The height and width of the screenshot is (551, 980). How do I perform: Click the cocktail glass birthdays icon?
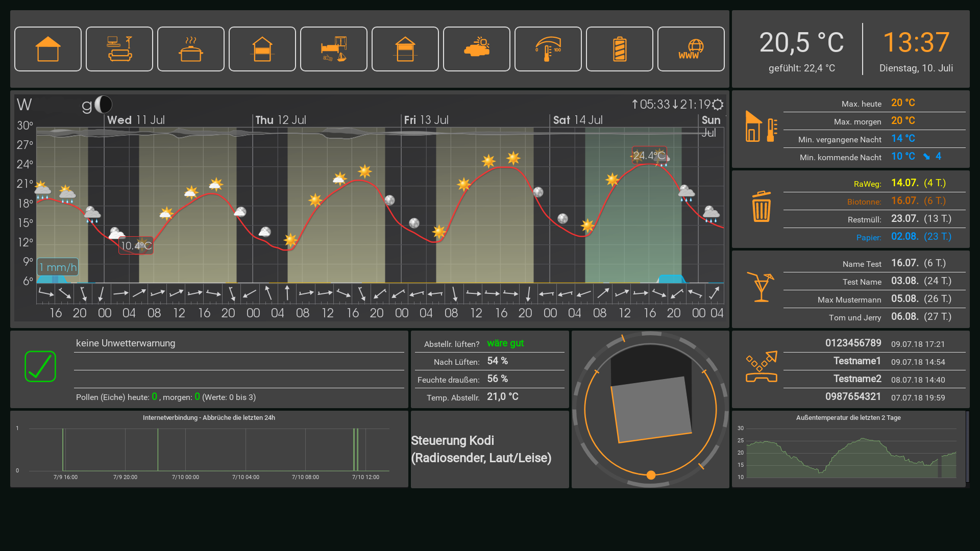pyautogui.click(x=761, y=287)
